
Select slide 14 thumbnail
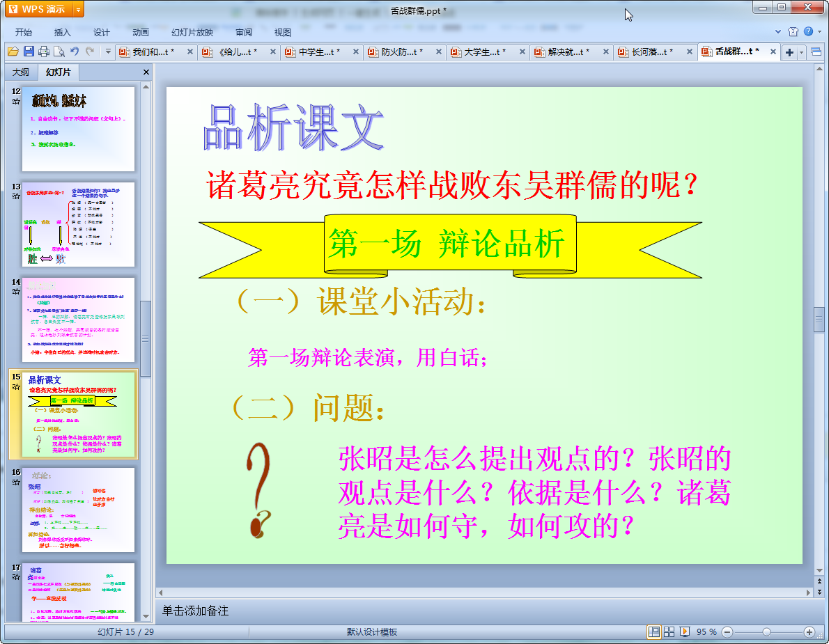click(x=78, y=320)
